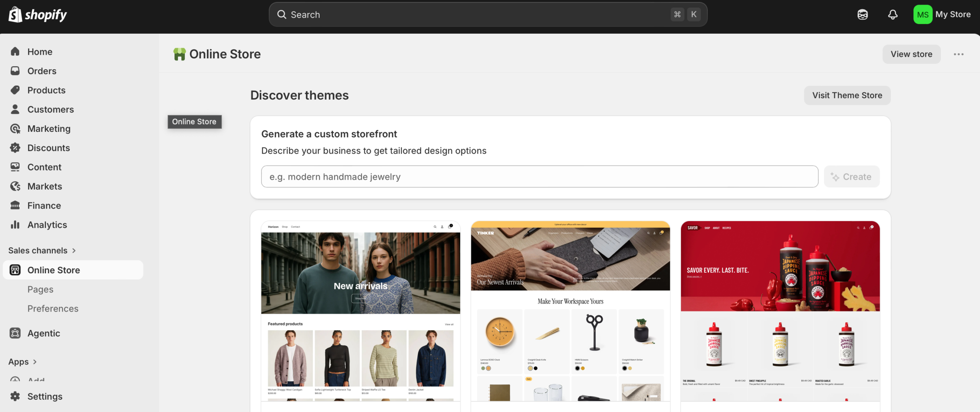Click the Orders inbox icon
Viewport: 980px width, 412px height.
pyautogui.click(x=15, y=71)
